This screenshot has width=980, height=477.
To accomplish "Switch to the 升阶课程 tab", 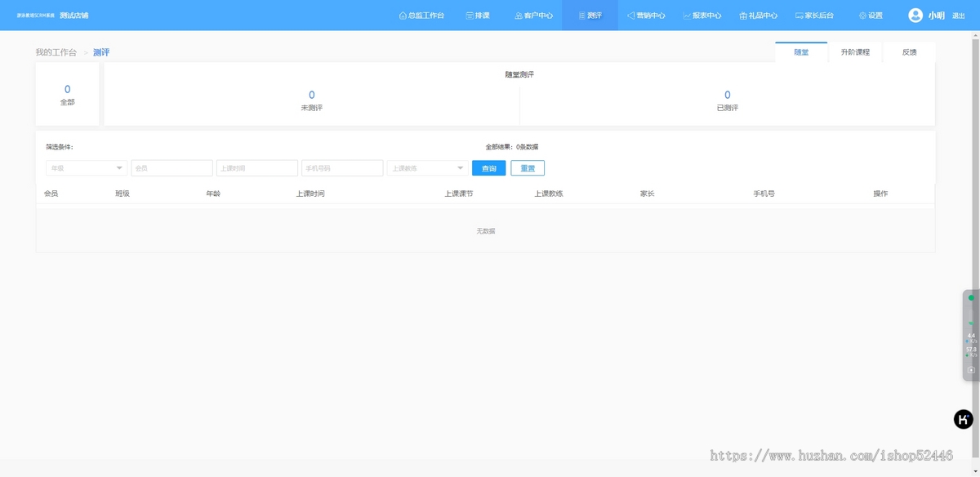I will [855, 52].
